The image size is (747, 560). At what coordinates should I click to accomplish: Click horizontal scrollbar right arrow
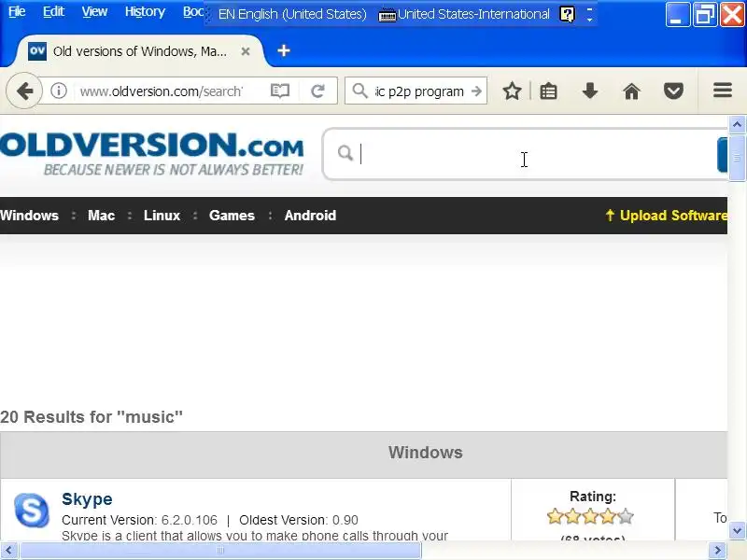click(x=717, y=551)
